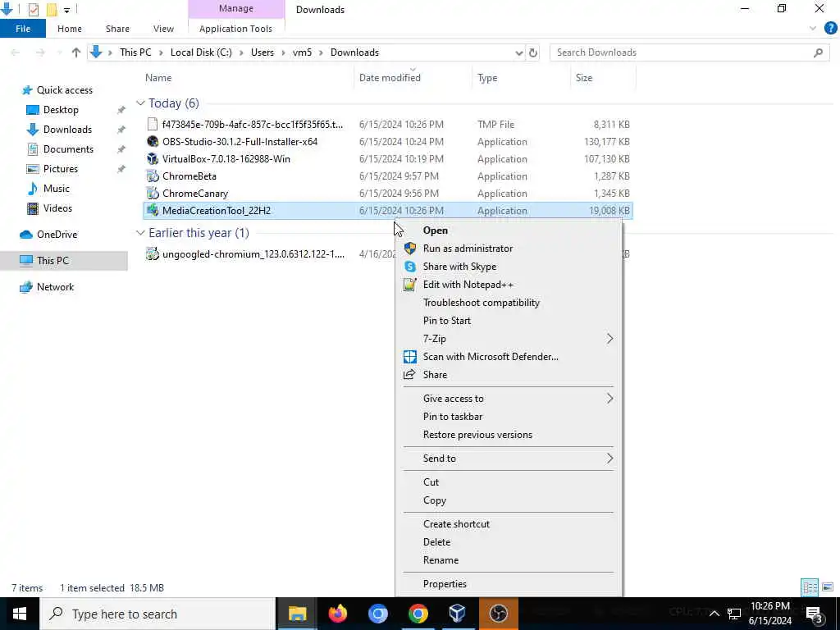Viewport: 840px width, 630px height.
Task: Click the TMP file blank page icon
Action: pyautogui.click(x=153, y=125)
